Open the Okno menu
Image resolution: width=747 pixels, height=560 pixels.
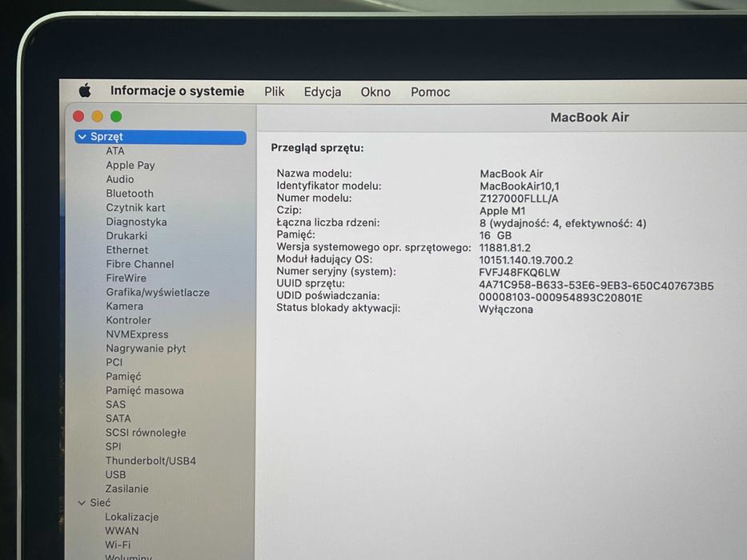point(376,92)
